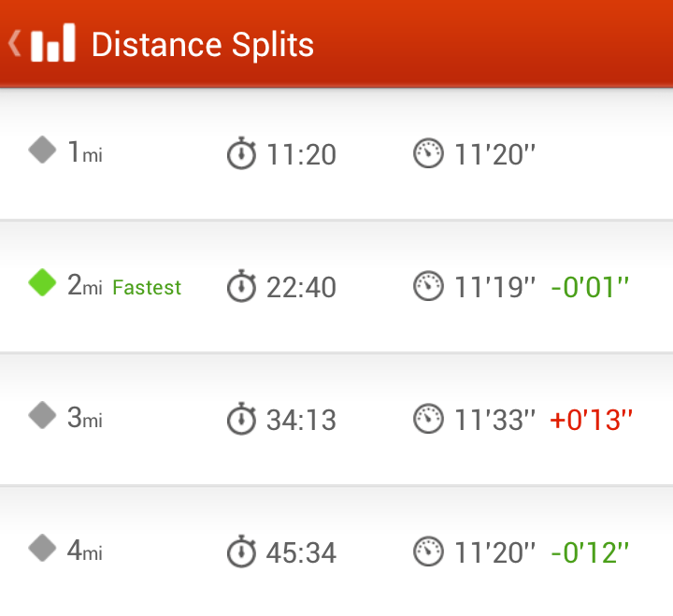Tap the green Fastest label
673x616 pixels.
click(147, 287)
